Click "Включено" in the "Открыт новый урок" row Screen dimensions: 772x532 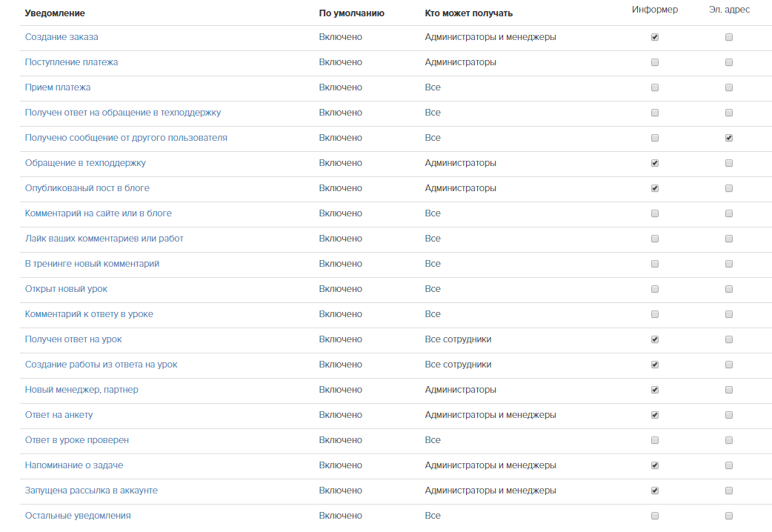(340, 289)
